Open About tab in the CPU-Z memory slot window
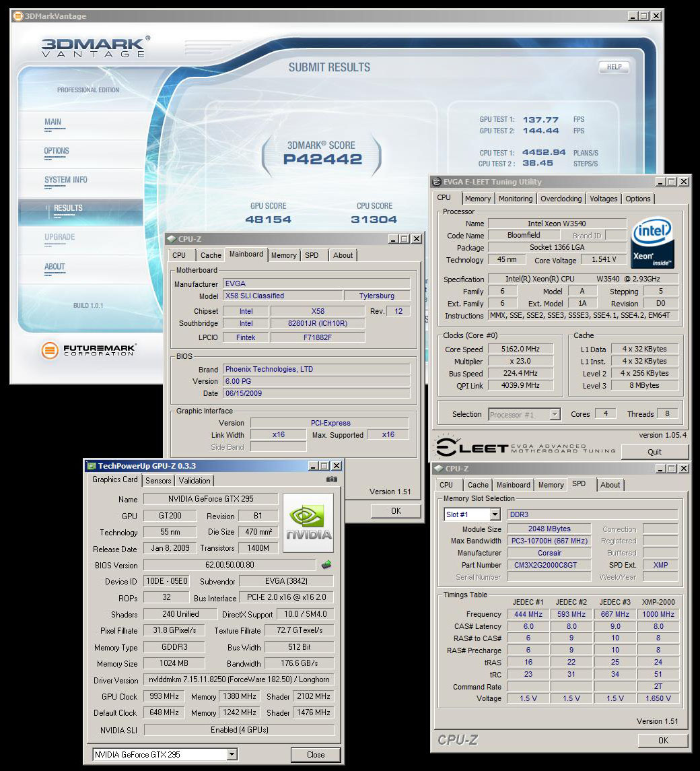 pos(610,485)
